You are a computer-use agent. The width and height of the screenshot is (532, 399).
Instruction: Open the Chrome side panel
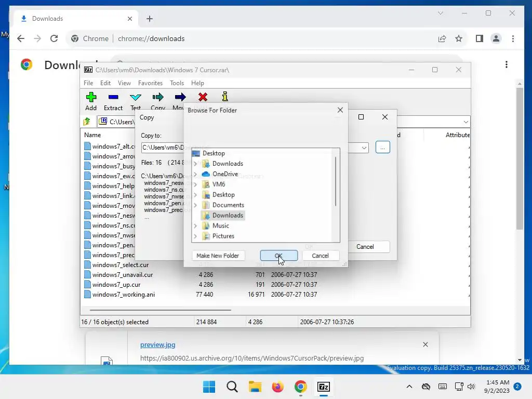[479, 38]
